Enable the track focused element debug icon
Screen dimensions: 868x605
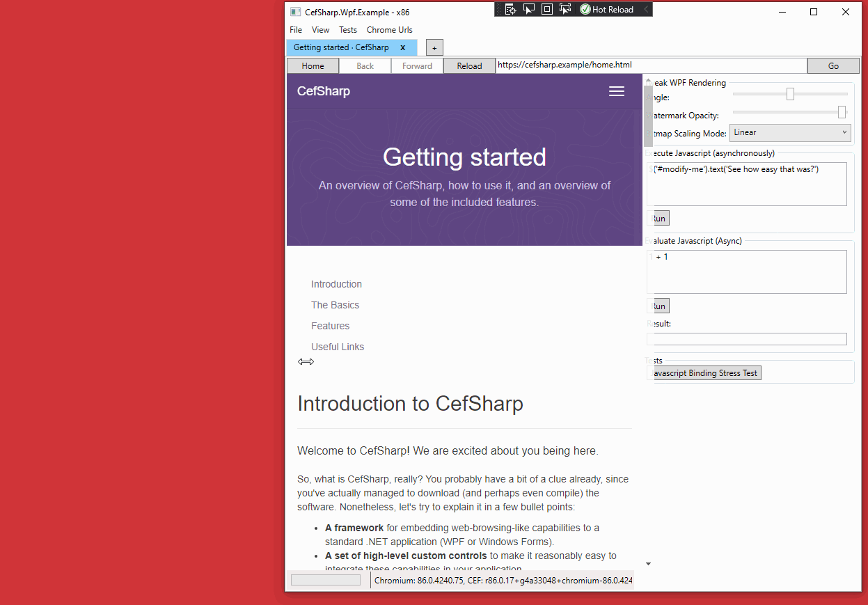pyautogui.click(x=565, y=9)
